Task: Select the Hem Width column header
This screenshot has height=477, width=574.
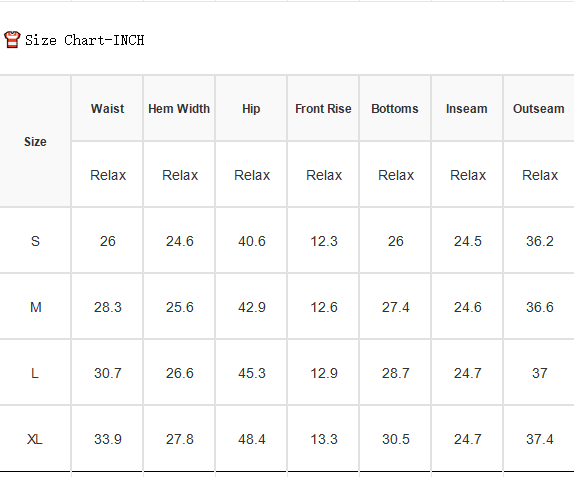Action: tap(179, 108)
